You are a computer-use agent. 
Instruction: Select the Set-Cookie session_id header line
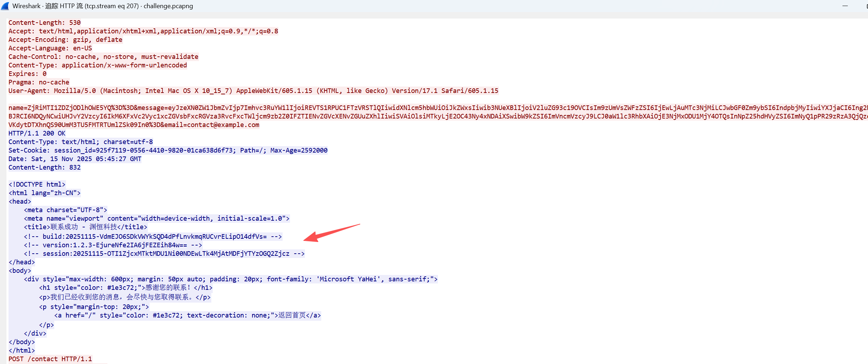click(168, 150)
